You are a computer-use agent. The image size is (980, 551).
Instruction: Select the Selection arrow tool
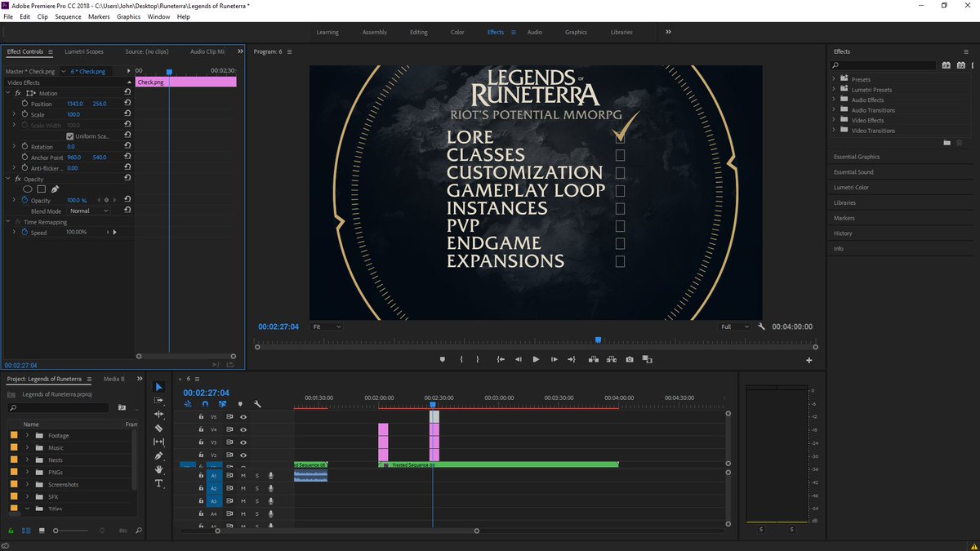[x=158, y=387]
